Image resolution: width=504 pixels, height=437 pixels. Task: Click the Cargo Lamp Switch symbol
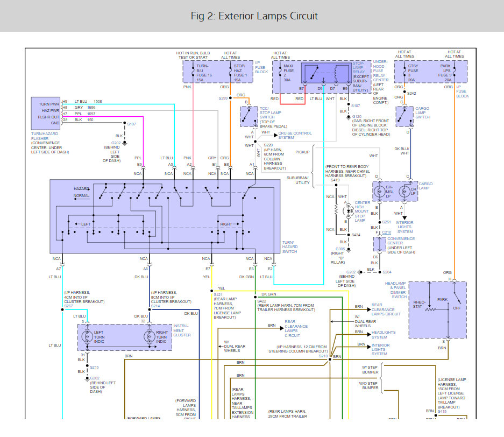click(x=404, y=116)
